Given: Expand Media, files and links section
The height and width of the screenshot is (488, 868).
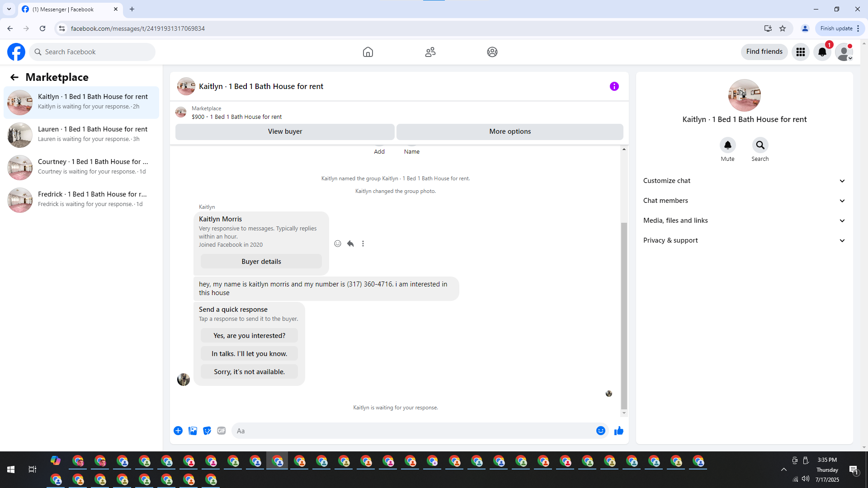Looking at the screenshot, I should pyautogui.click(x=744, y=221).
